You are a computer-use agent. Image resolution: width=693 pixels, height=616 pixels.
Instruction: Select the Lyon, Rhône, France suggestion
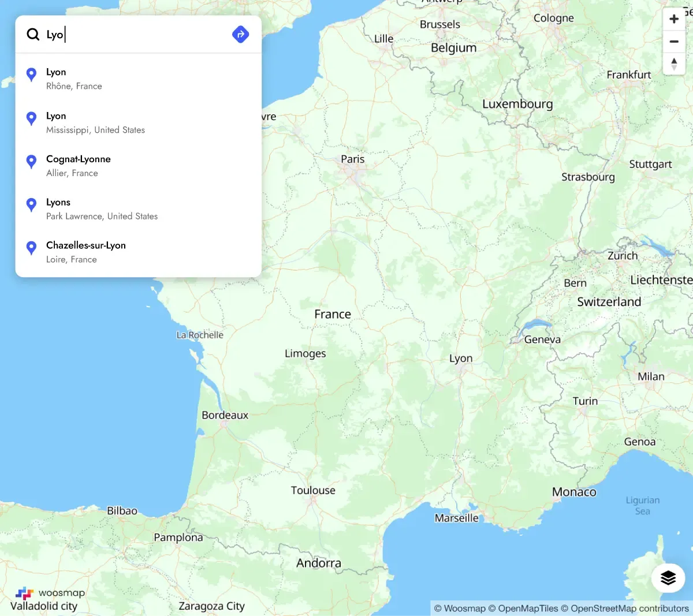coord(139,79)
